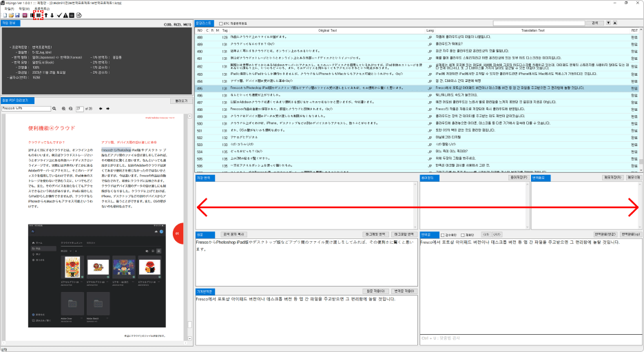Click the Original Text column header
The height and width of the screenshot is (352, 644).
click(x=327, y=30)
